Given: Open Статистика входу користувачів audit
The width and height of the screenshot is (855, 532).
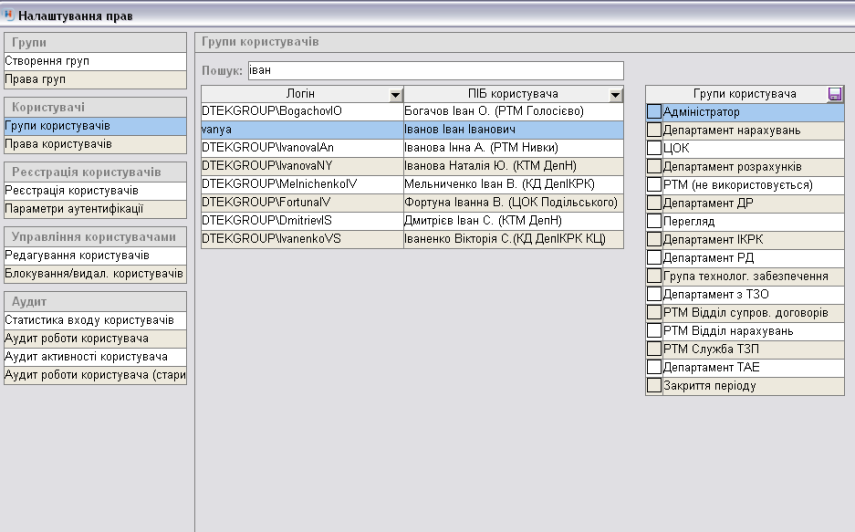Looking at the screenshot, I should [x=94, y=320].
